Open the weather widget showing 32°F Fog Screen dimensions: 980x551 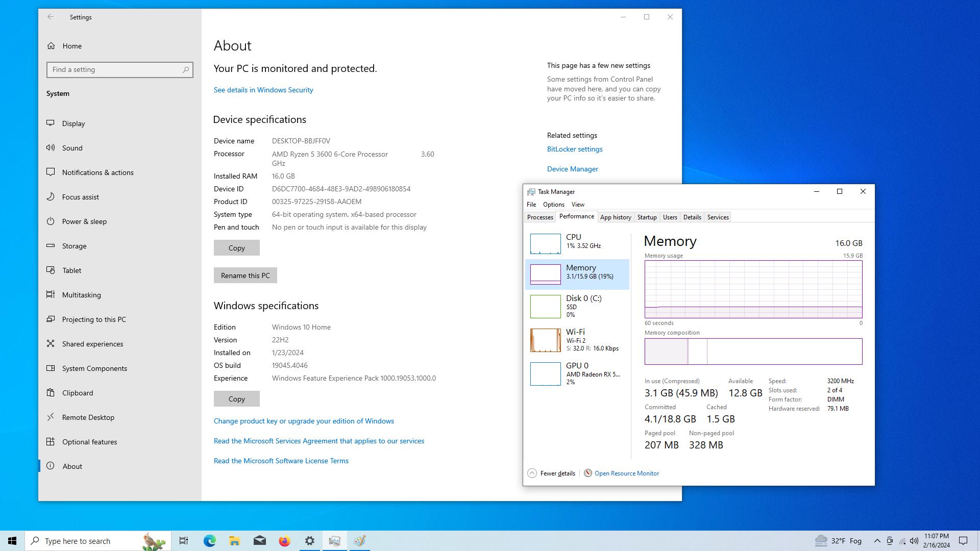(838, 541)
